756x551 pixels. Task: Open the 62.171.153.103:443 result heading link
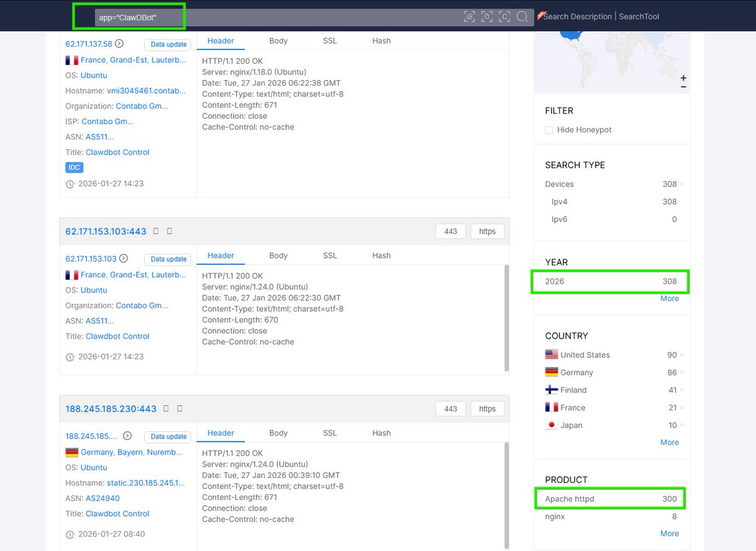(x=106, y=231)
